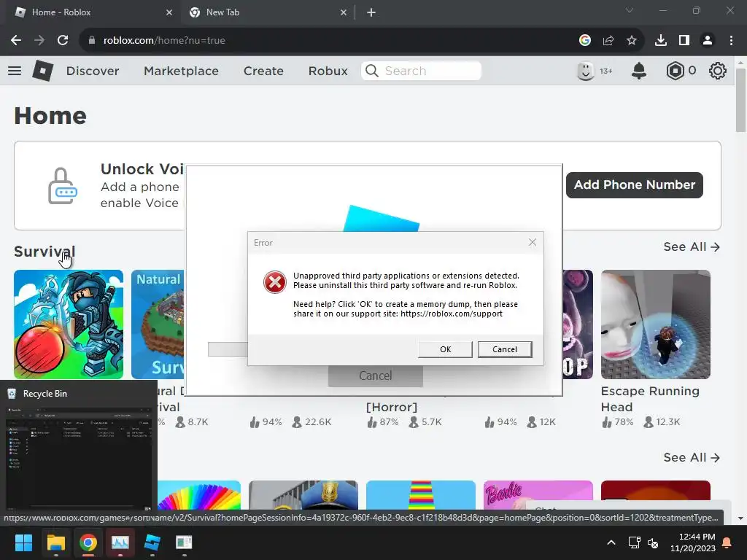Viewport: 747px width, 560px height.
Task: Open the tab search chevron in Chrome
Action: 630,10
